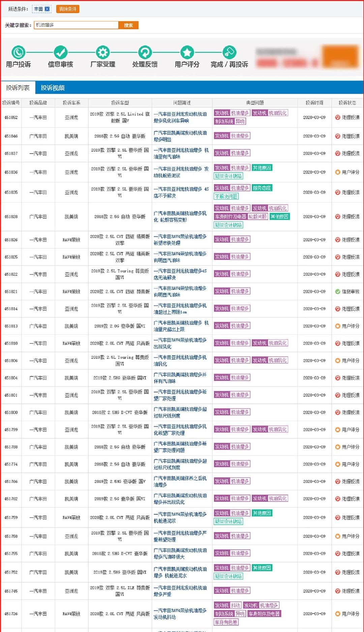Screen dimensions: 364x632
Task: Click the 清除条件 button
Action: [68, 9]
